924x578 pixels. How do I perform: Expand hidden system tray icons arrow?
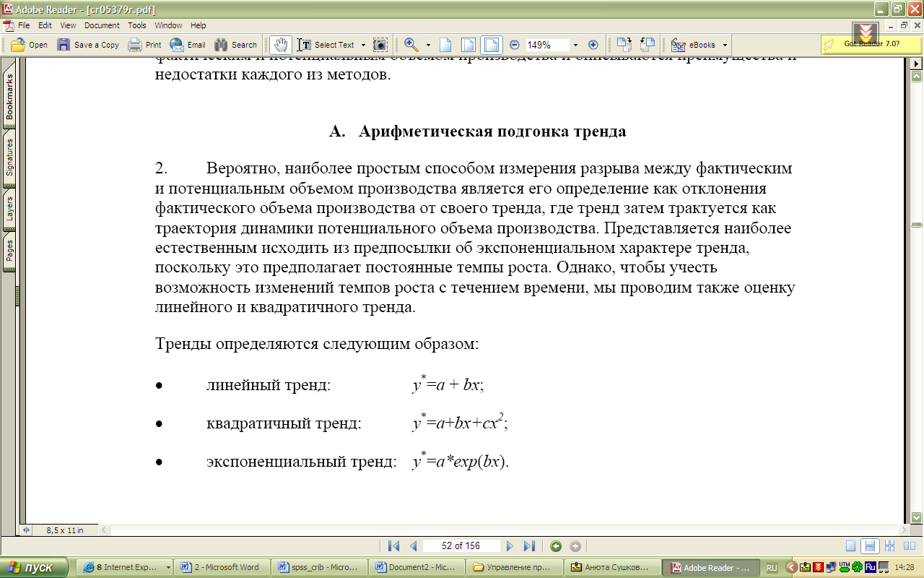[x=791, y=568]
